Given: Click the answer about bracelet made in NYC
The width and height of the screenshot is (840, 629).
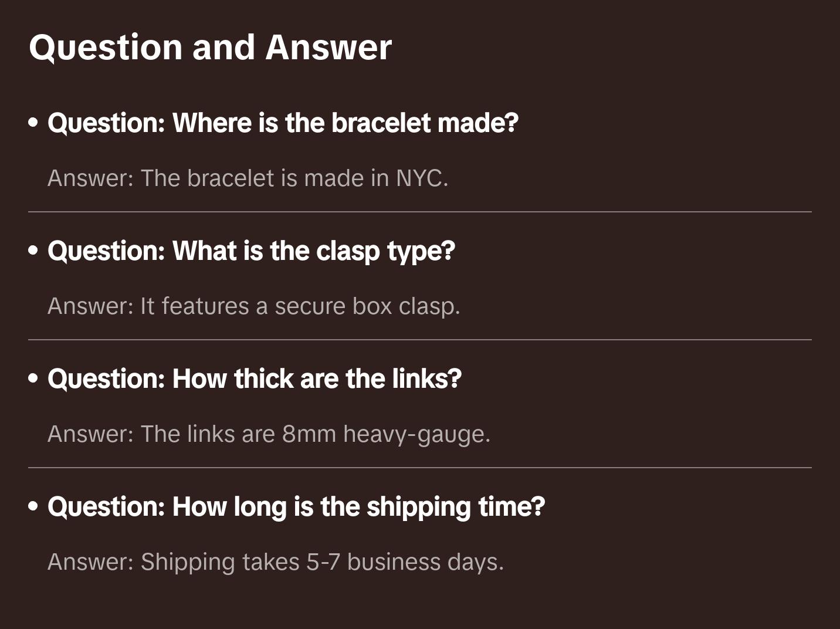Looking at the screenshot, I should [248, 178].
